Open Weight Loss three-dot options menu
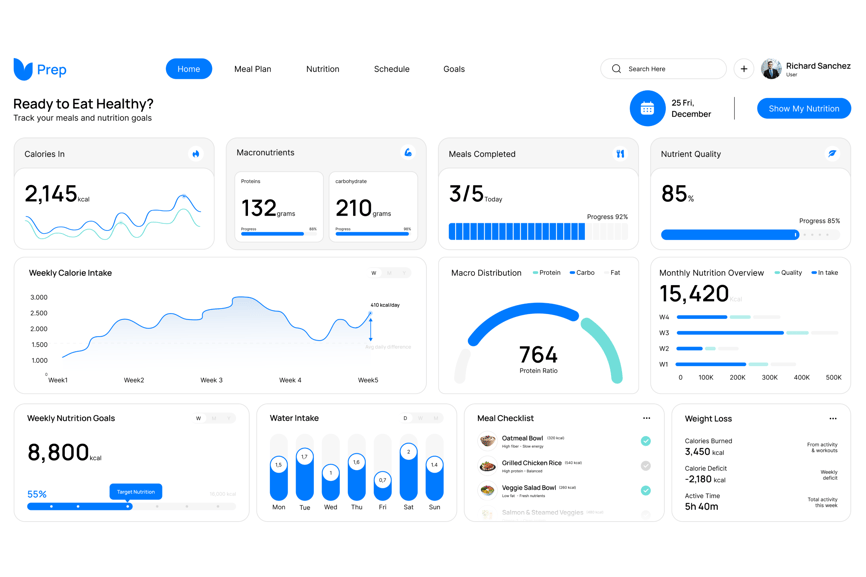This screenshot has width=866, height=577. [x=833, y=419]
